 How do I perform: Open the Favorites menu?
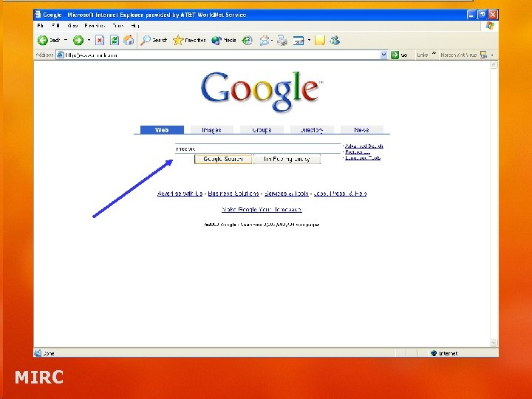click(x=95, y=26)
